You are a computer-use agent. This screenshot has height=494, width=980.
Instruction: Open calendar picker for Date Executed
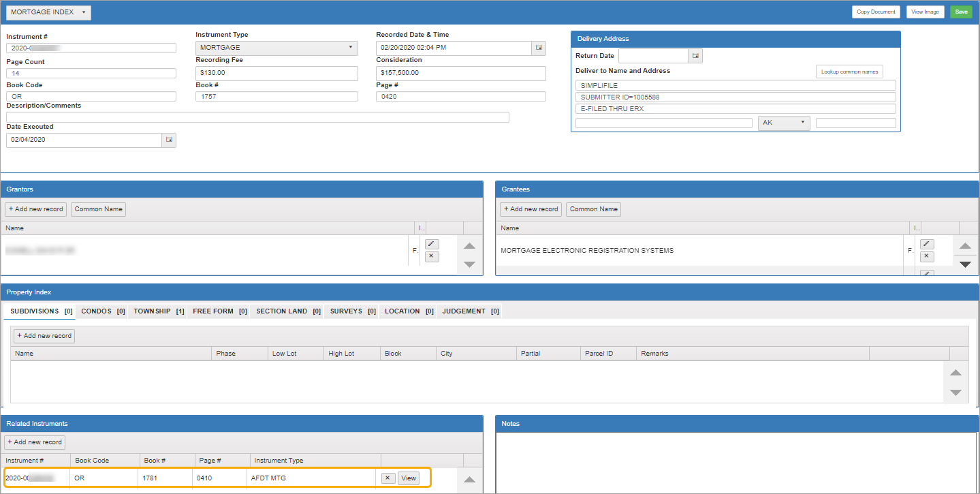coord(169,140)
